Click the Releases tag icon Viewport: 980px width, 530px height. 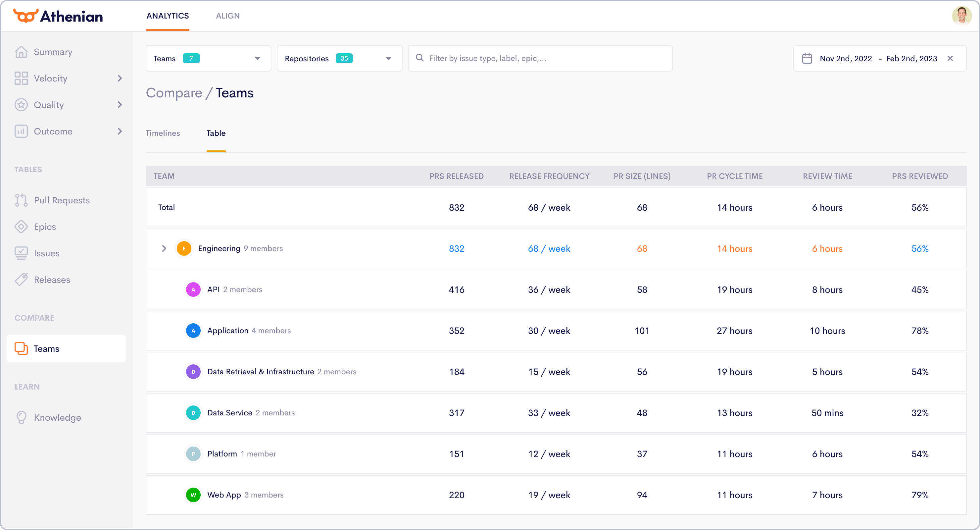[21, 280]
